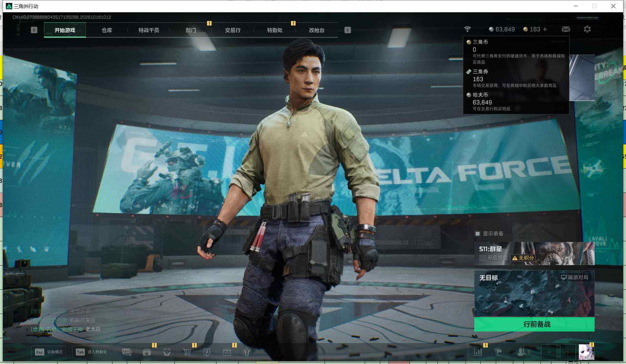The width and height of the screenshot is (626, 364).
Task: Open the 改枪台 tab
Action: pyautogui.click(x=317, y=30)
